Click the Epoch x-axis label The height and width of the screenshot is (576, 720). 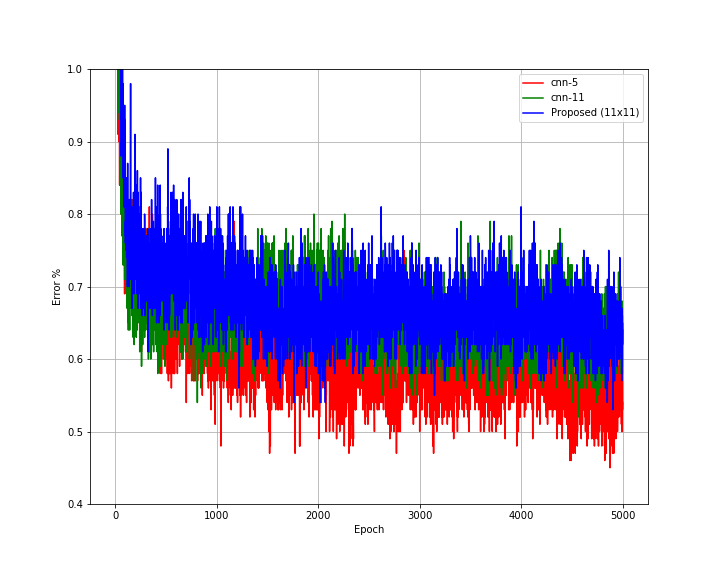coord(368,530)
